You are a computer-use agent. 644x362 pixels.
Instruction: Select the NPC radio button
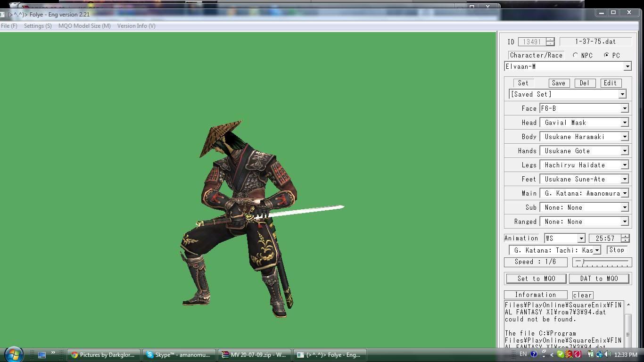coord(575,55)
